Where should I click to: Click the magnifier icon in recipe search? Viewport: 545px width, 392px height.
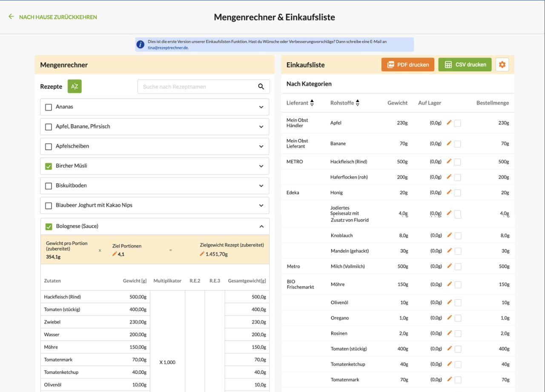tap(261, 86)
